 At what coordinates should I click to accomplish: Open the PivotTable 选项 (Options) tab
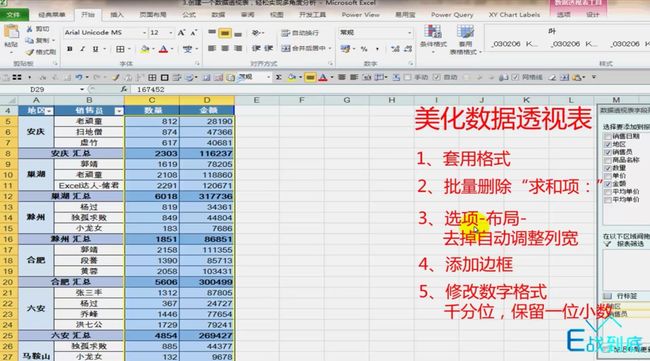pos(563,15)
